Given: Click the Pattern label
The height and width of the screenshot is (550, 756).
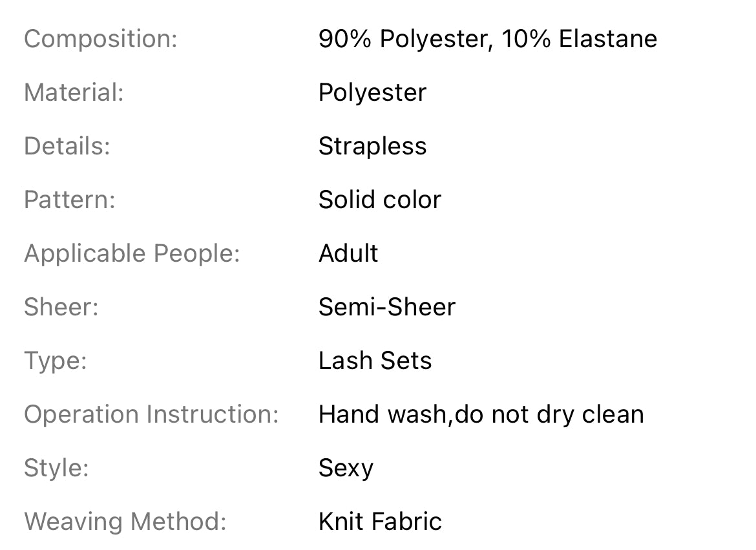Looking at the screenshot, I should pyautogui.click(x=70, y=200).
